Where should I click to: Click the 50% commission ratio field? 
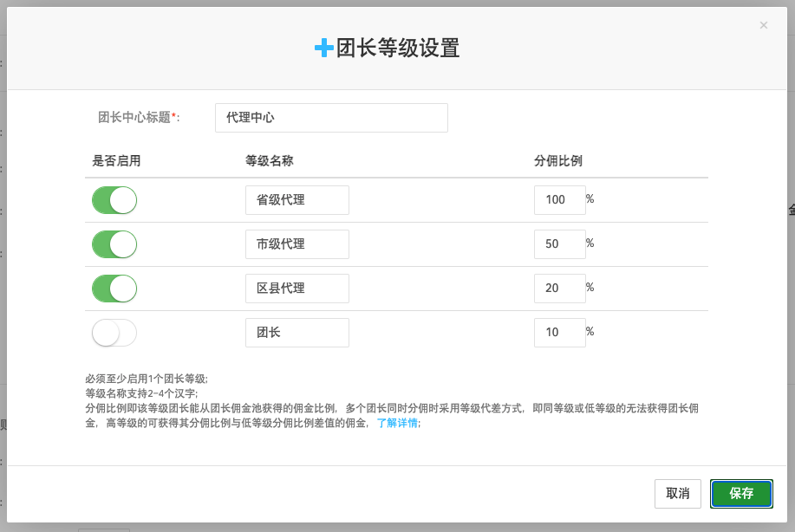[559, 244]
